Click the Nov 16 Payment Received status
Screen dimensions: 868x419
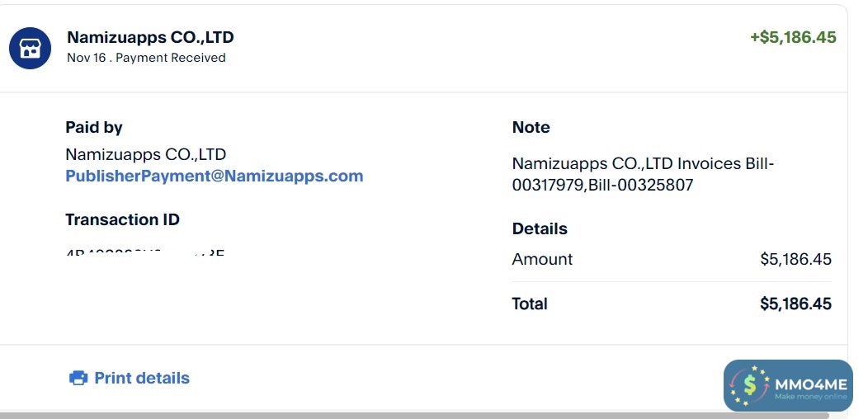coord(146,58)
